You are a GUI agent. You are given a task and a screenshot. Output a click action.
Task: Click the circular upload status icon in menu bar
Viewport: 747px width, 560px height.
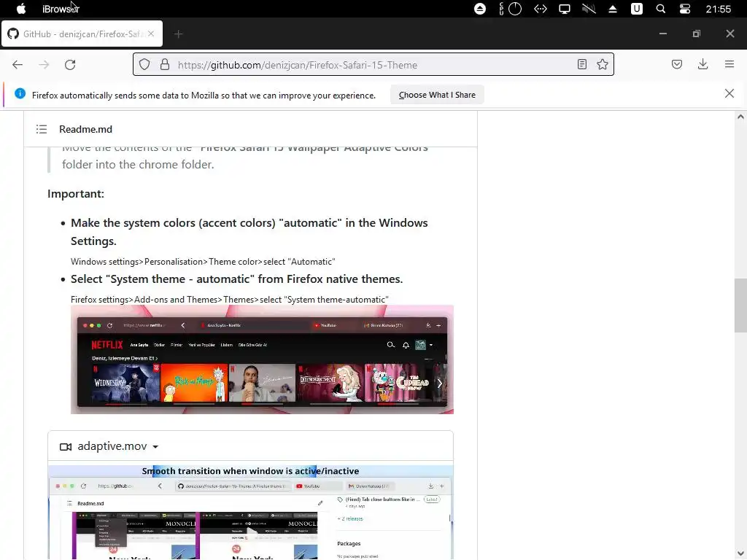480,9
